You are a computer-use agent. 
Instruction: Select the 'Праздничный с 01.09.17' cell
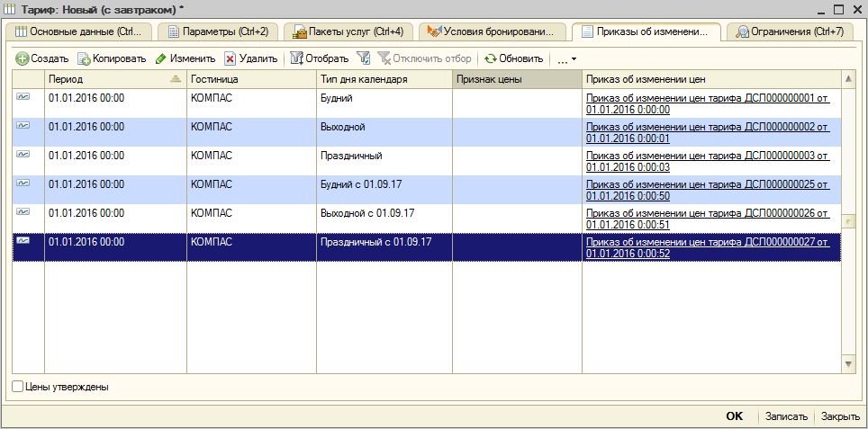(x=384, y=247)
